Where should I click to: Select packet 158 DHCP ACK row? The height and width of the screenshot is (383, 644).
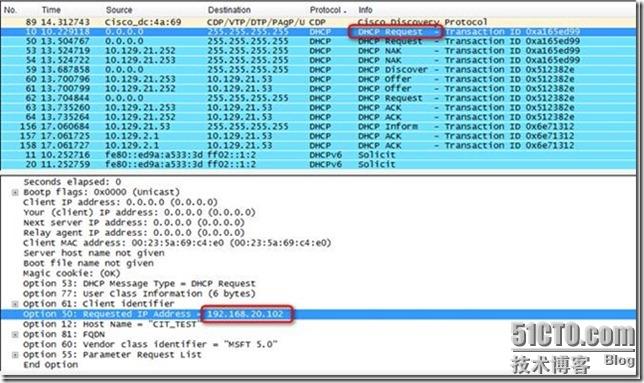(x=318, y=145)
